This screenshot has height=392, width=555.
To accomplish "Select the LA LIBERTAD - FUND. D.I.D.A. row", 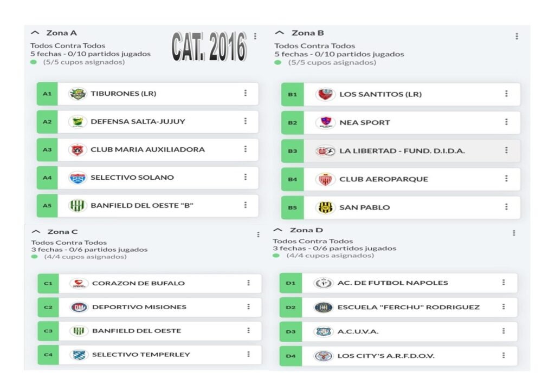I will (x=401, y=151).
